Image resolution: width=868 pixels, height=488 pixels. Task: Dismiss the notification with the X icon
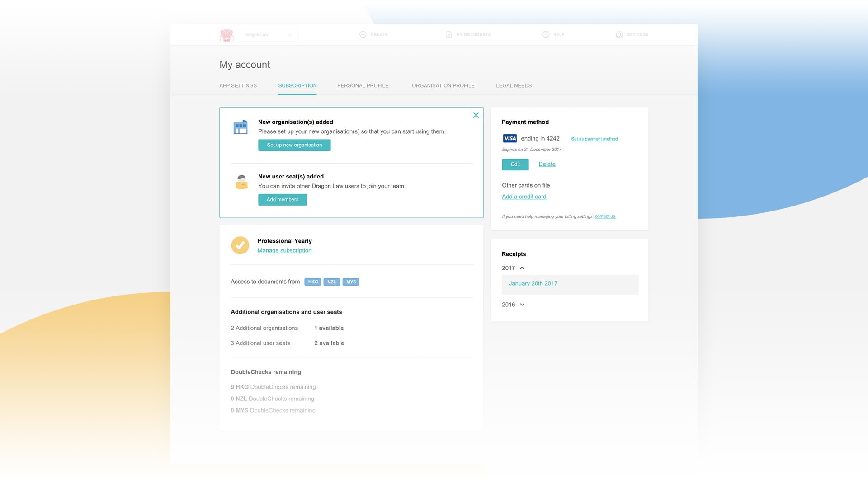pos(476,115)
